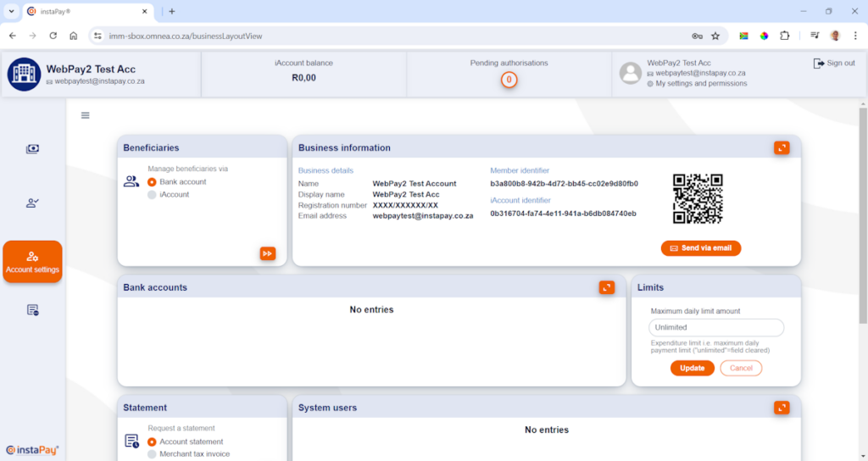Click the Maximum daily limit amount field

point(716,328)
